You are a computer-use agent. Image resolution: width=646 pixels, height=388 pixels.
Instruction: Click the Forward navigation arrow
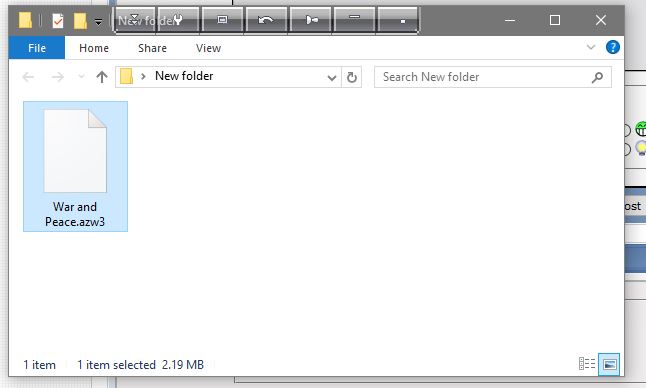(x=58, y=77)
